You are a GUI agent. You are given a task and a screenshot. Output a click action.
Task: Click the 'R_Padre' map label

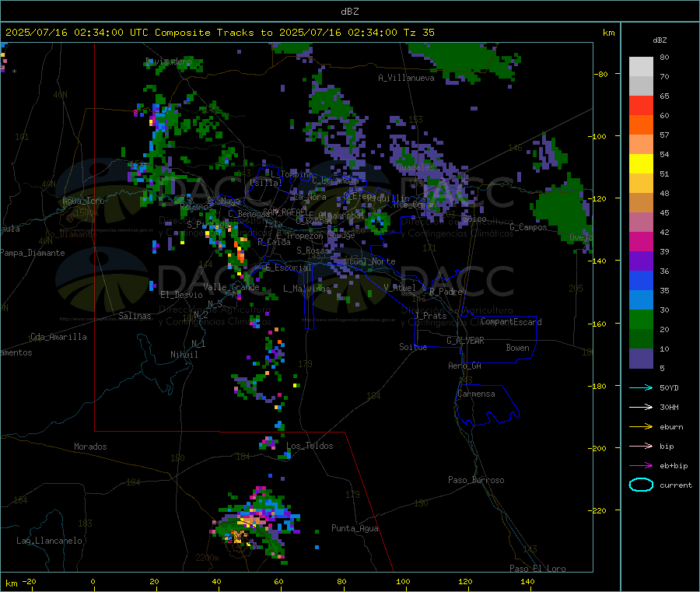pos(446,292)
